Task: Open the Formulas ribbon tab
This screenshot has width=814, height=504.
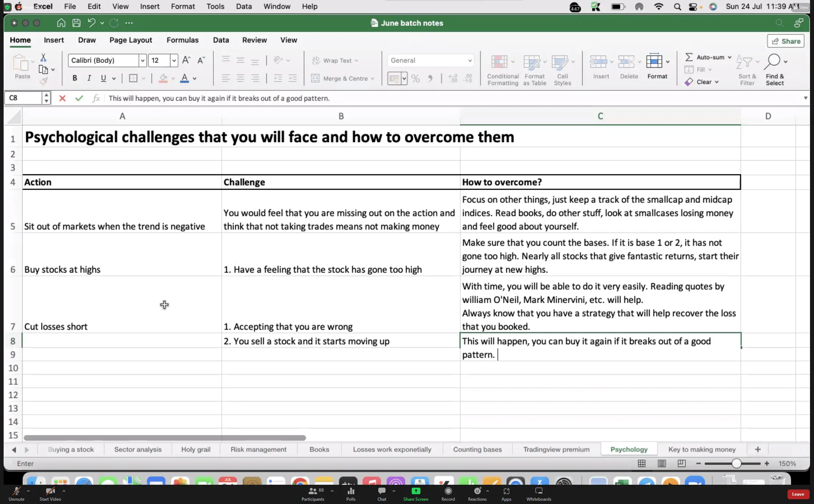Action: (x=182, y=40)
